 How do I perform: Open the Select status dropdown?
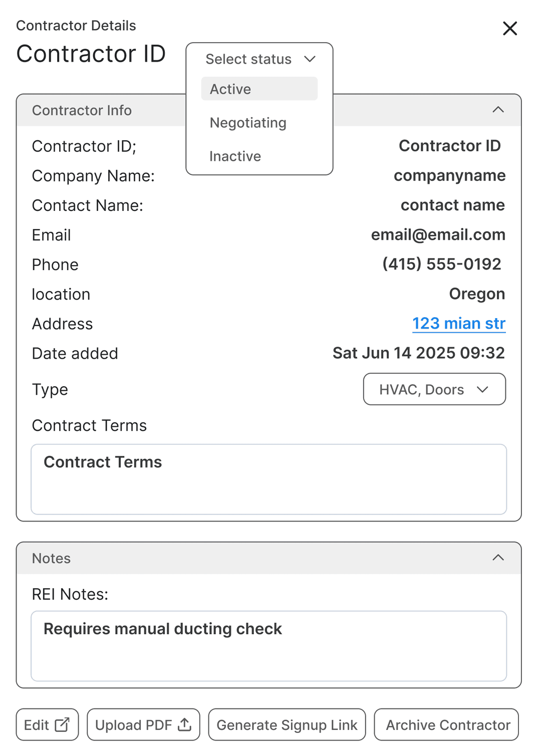[x=259, y=59]
